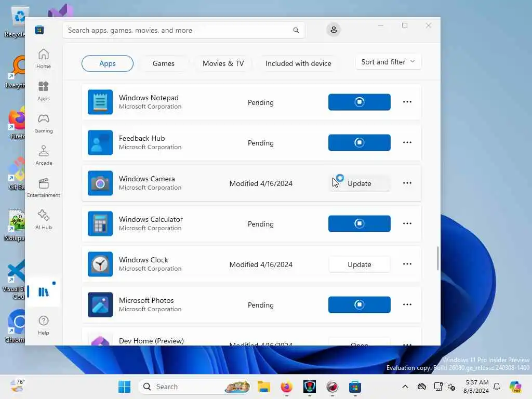Open Help in the sidebar

[44, 325]
